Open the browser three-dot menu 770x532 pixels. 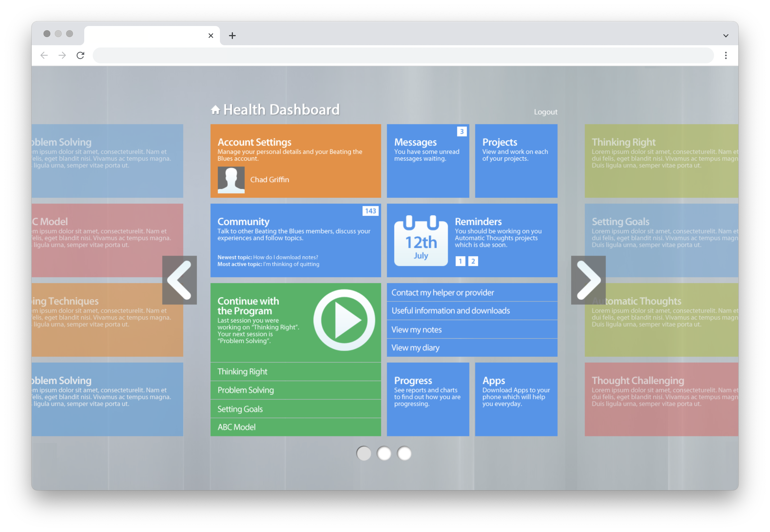tap(726, 55)
